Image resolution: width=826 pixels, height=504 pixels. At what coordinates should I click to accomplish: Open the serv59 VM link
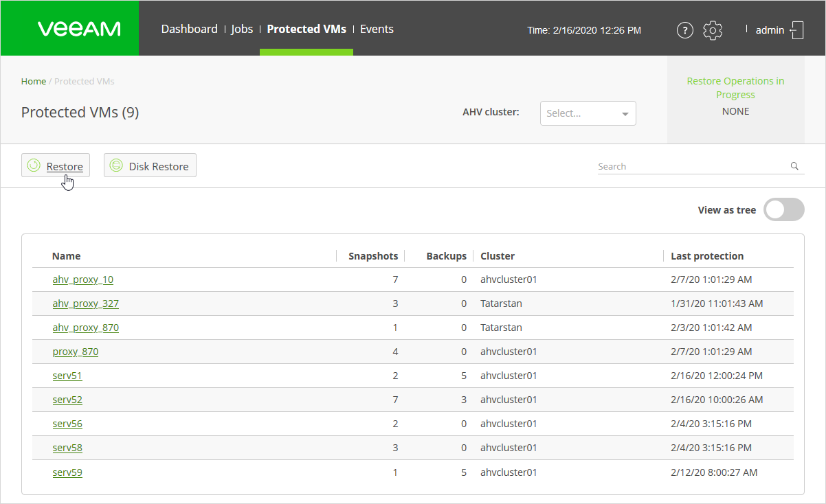pos(67,472)
